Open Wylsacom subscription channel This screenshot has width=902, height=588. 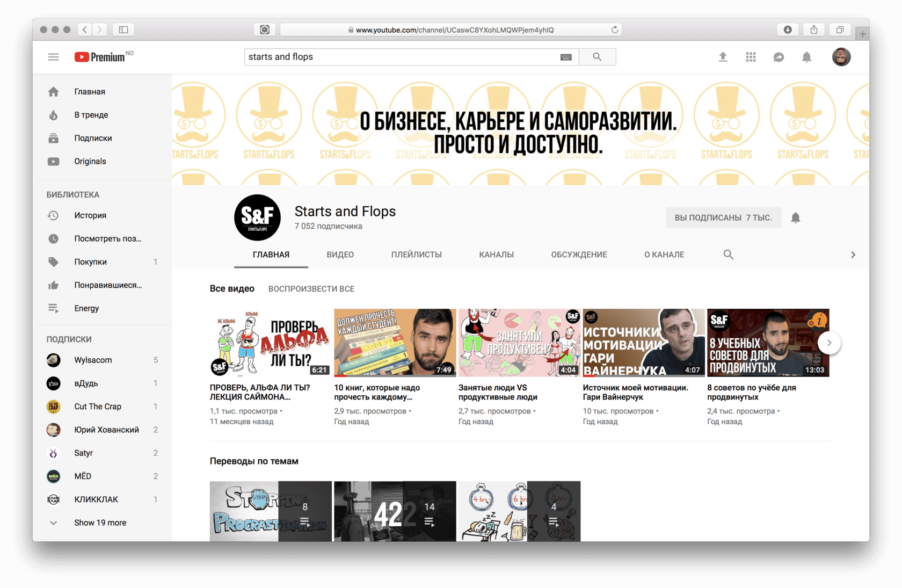102,360
